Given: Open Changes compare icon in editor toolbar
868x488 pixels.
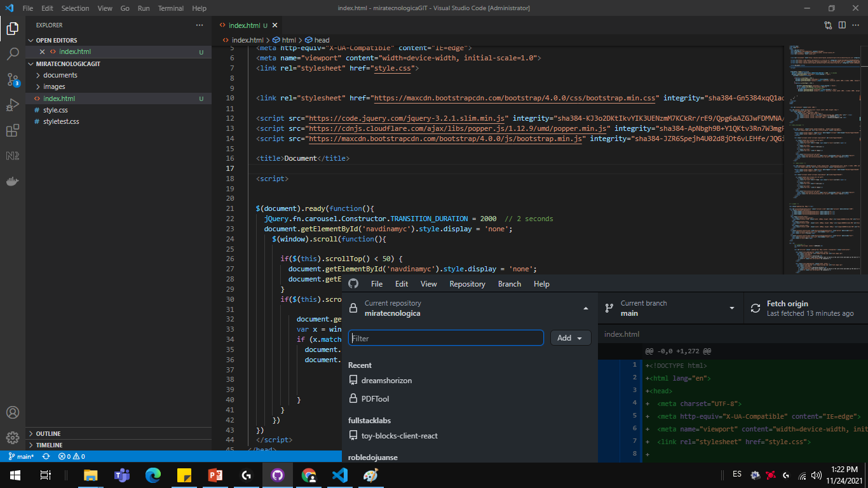Looking at the screenshot, I should 828,25.
